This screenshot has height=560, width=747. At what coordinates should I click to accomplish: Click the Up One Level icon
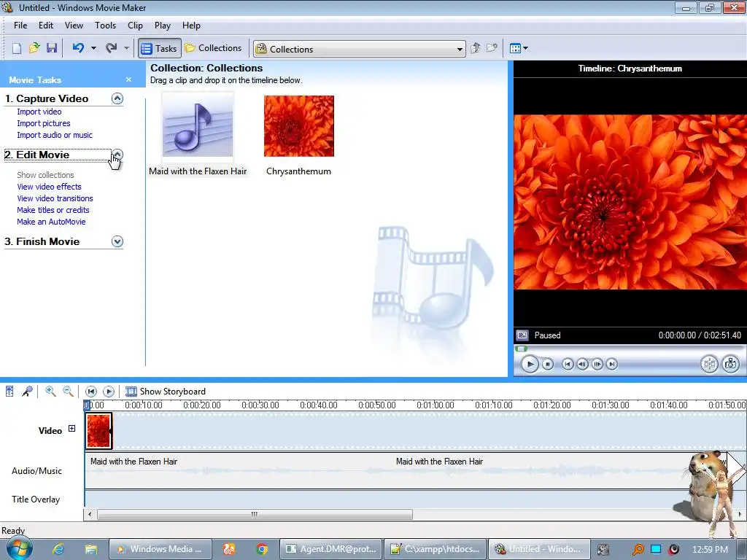point(475,48)
